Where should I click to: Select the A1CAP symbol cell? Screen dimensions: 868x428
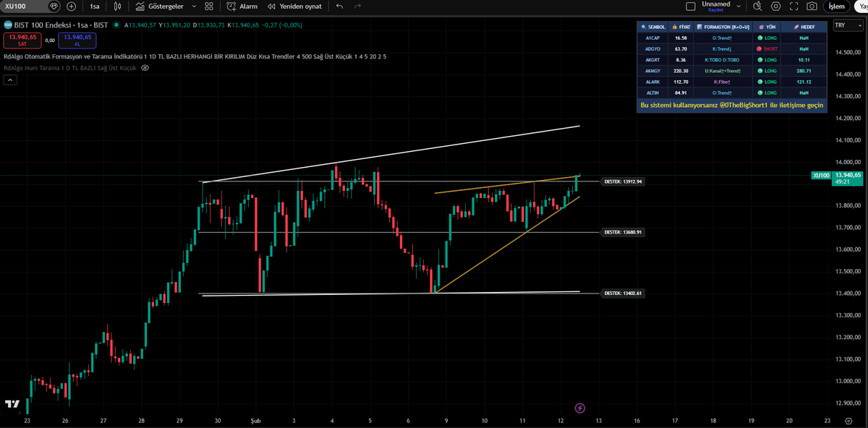(653, 38)
